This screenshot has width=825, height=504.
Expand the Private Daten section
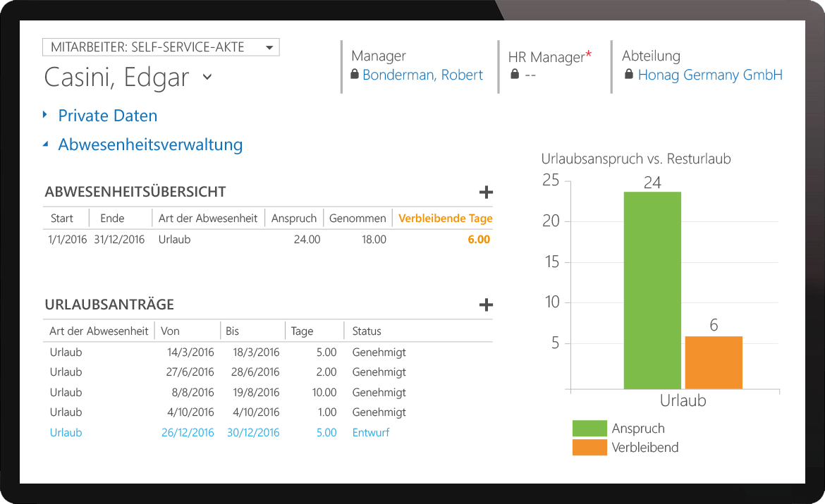pyautogui.click(x=107, y=116)
